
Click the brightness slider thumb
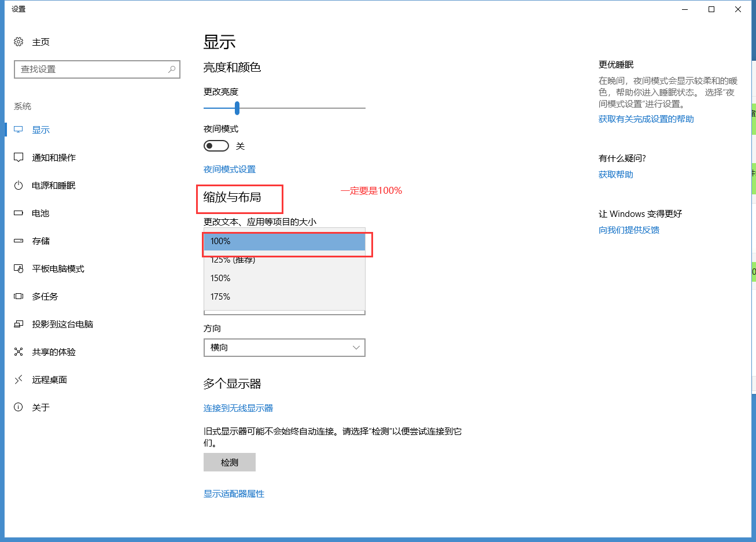click(237, 108)
